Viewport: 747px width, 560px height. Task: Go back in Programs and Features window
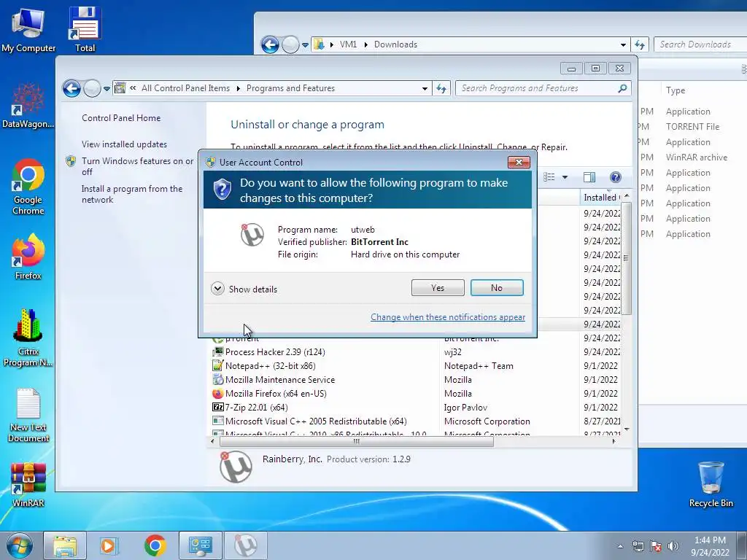[72, 88]
